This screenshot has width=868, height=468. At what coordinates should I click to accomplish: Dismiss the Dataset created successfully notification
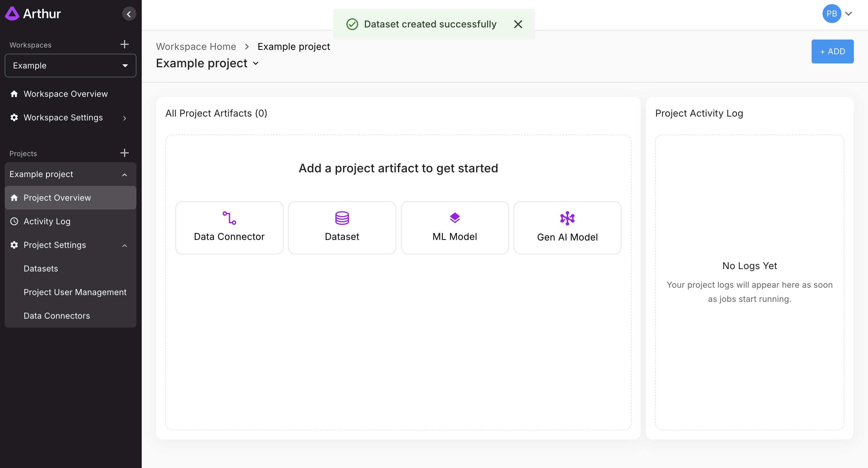[x=518, y=24]
